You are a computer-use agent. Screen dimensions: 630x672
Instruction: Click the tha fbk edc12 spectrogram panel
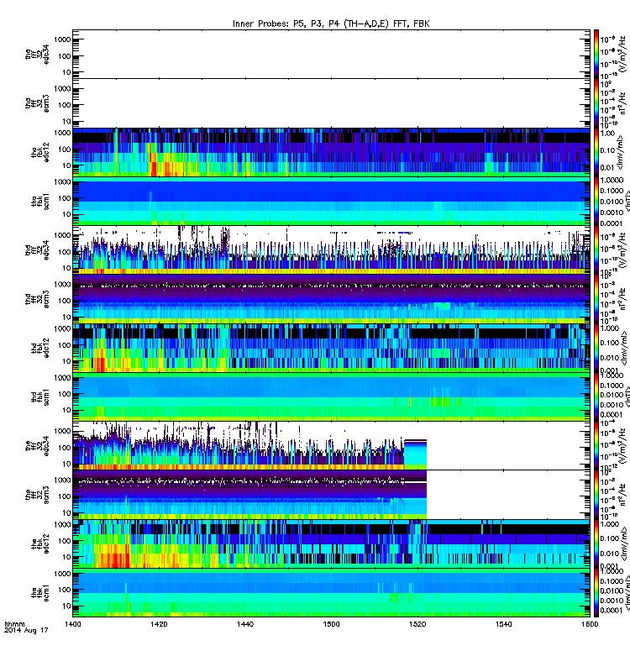click(x=331, y=152)
